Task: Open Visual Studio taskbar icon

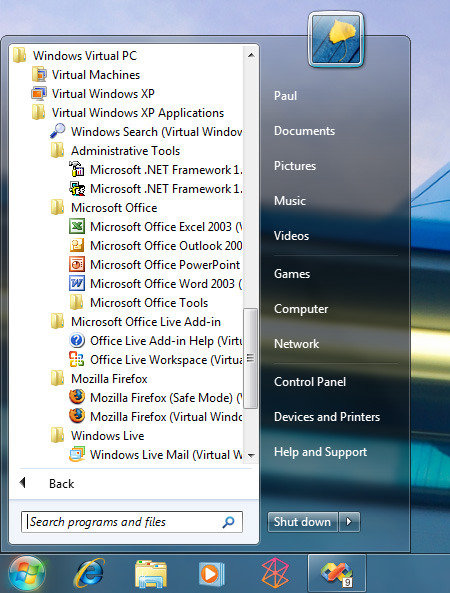Action: tap(337, 574)
